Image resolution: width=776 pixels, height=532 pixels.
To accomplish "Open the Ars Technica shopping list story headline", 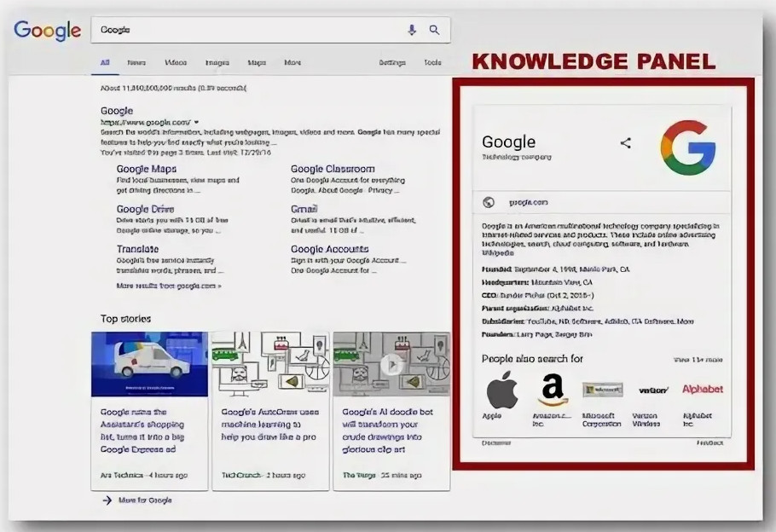I will coord(142,431).
